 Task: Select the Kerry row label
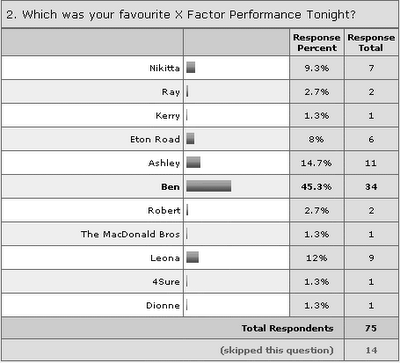[168, 116]
